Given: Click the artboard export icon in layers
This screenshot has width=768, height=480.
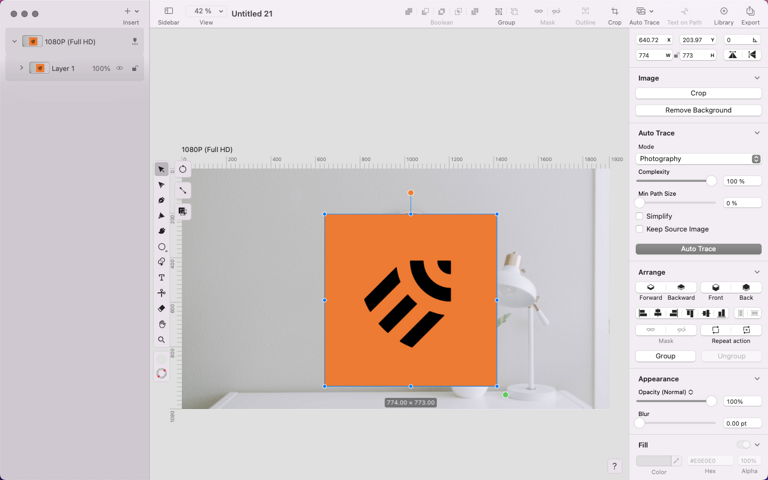Looking at the screenshot, I should (135, 42).
